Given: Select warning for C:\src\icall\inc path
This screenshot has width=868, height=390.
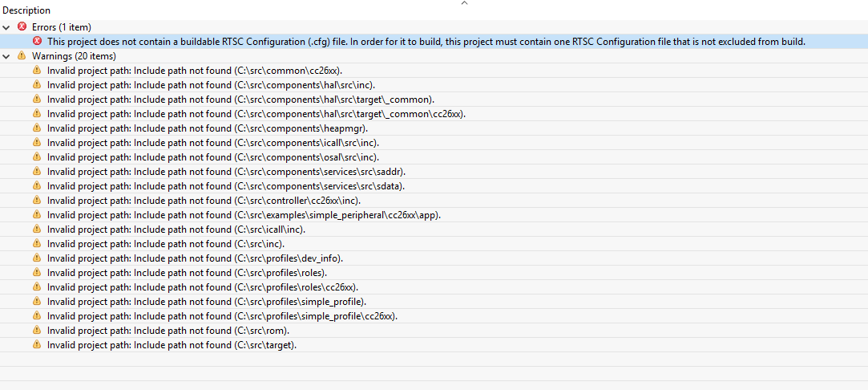Looking at the screenshot, I should pos(176,230).
